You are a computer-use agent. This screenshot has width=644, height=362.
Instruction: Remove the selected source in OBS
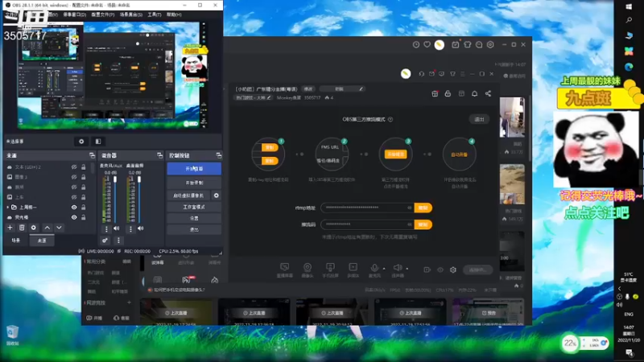coord(22,228)
